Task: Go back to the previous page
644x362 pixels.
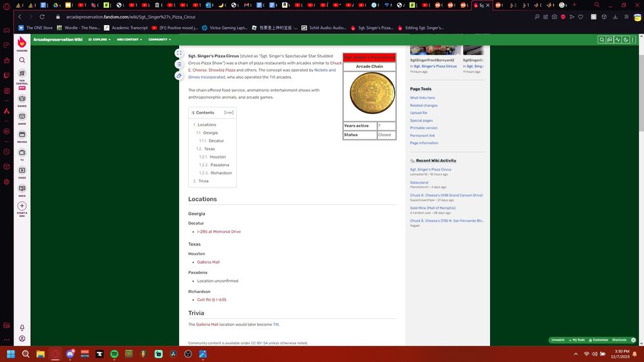Action: [x=19, y=17]
